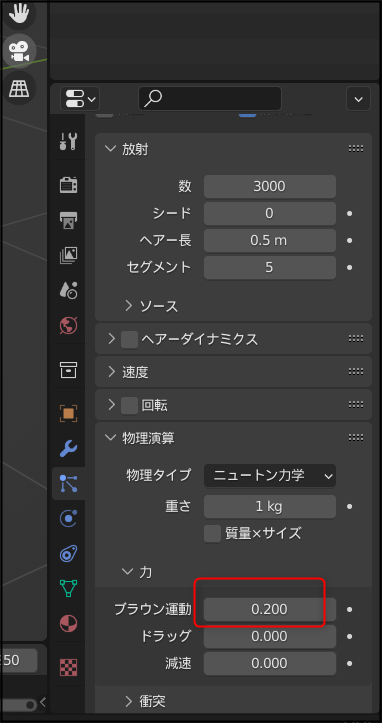The image size is (382, 723).
Task: Open the Collection properties tab
Action: click(69, 369)
